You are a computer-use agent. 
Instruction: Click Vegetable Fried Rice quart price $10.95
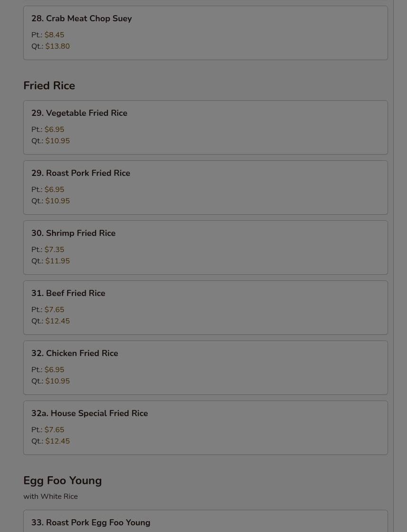pyautogui.click(x=57, y=141)
